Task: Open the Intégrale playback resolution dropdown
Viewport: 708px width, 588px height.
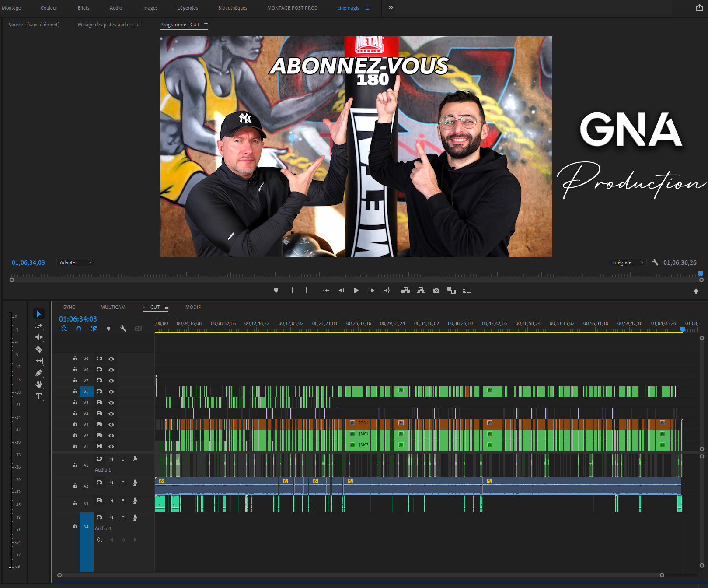Action: click(x=628, y=262)
